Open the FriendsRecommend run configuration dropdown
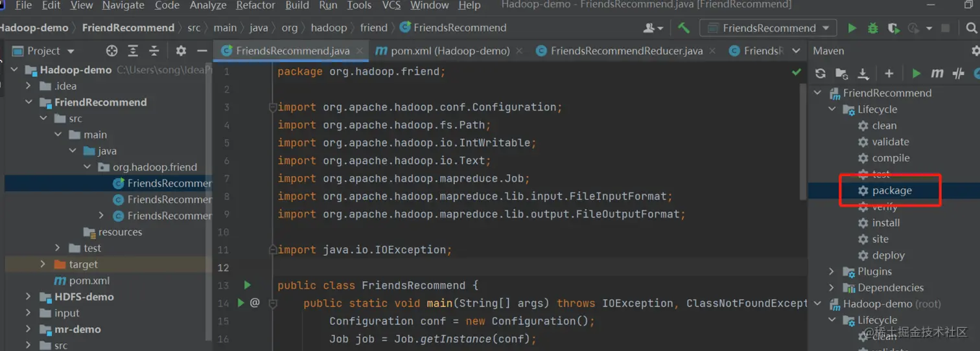The height and width of the screenshot is (351, 980). pos(769,28)
